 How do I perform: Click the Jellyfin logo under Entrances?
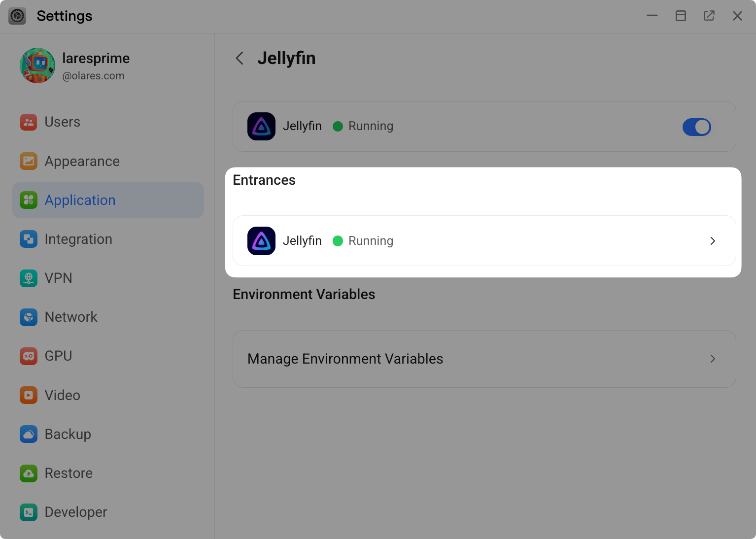pyautogui.click(x=261, y=241)
